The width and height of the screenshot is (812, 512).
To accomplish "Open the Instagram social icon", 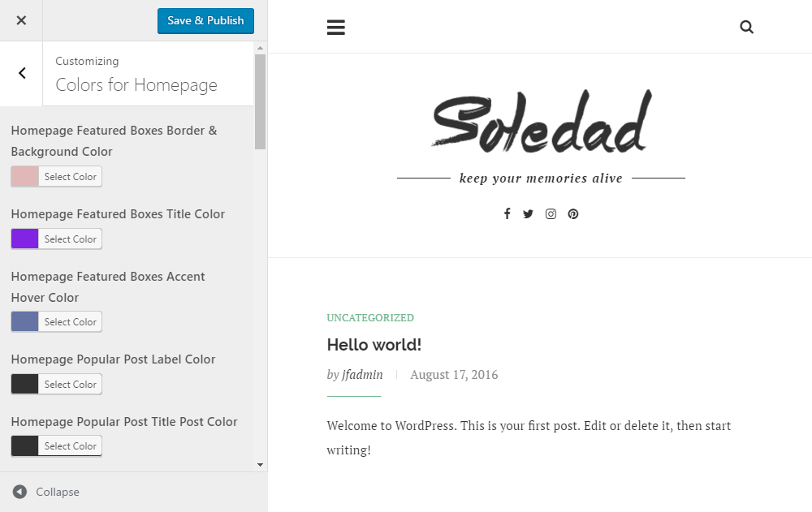I will [x=551, y=213].
